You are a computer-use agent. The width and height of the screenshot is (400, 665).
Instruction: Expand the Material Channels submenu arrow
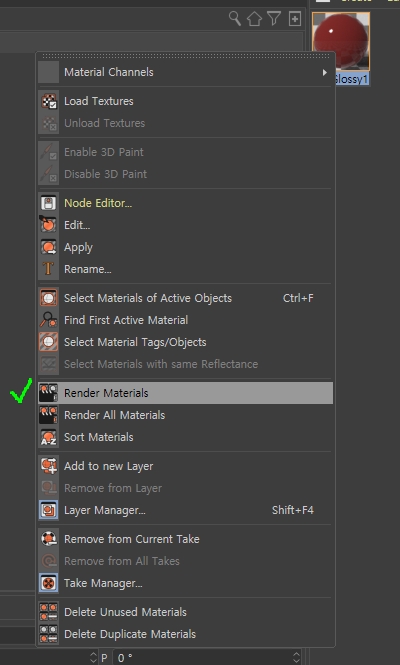(324, 72)
